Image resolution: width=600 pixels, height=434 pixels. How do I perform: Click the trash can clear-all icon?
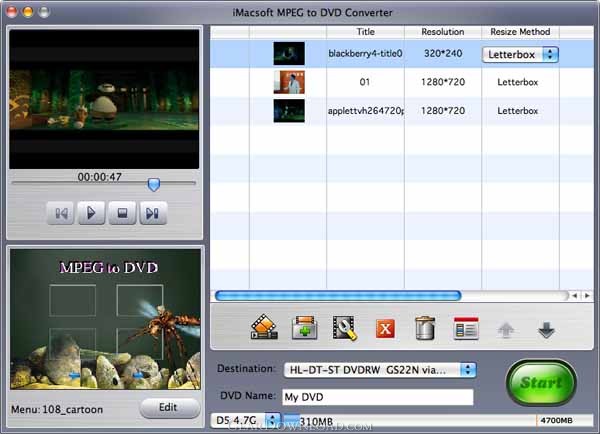pos(425,328)
